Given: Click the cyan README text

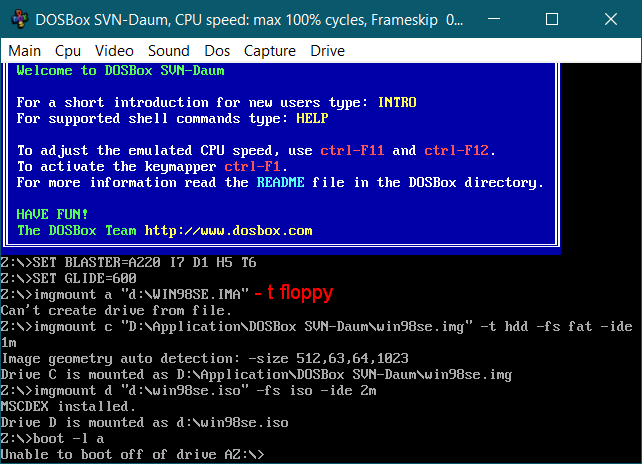Looking at the screenshot, I should click(x=280, y=182).
